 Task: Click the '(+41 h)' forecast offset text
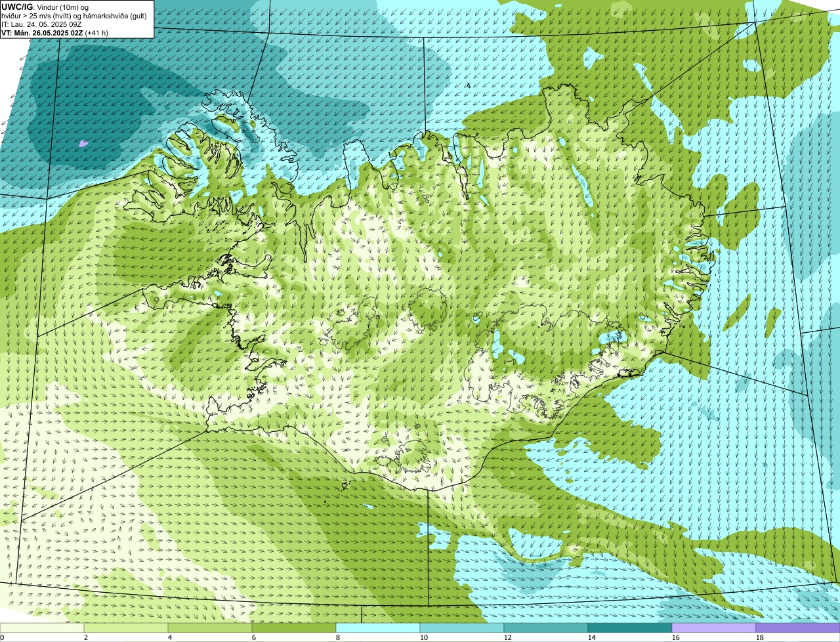(96, 33)
